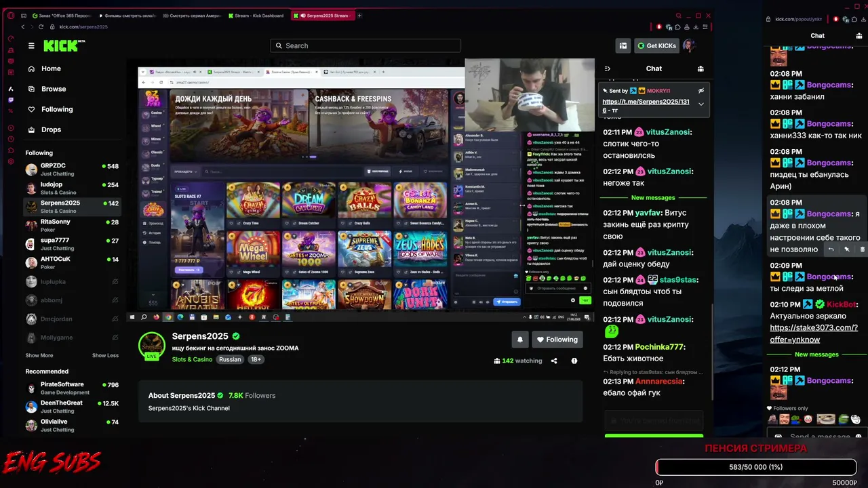This screenshot has width=868, height=488.
Task: Open the Get KICKs button
Action: [656, 45]
